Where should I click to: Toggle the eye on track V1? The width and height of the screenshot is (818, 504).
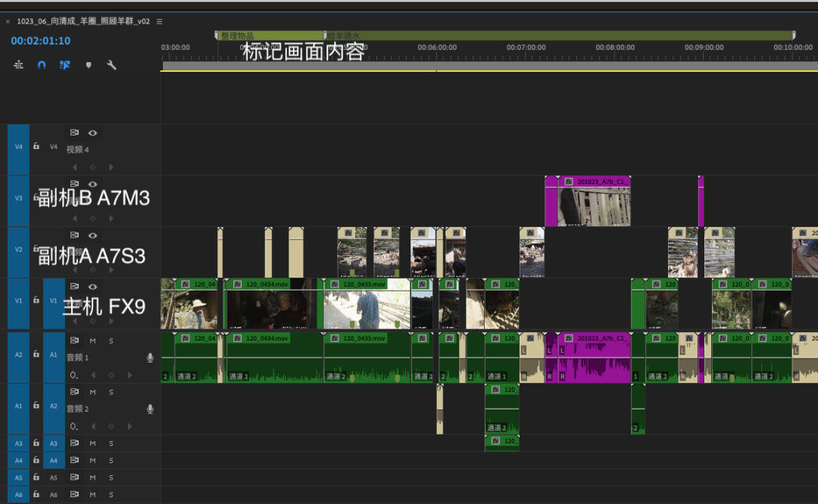click(92, 287)
